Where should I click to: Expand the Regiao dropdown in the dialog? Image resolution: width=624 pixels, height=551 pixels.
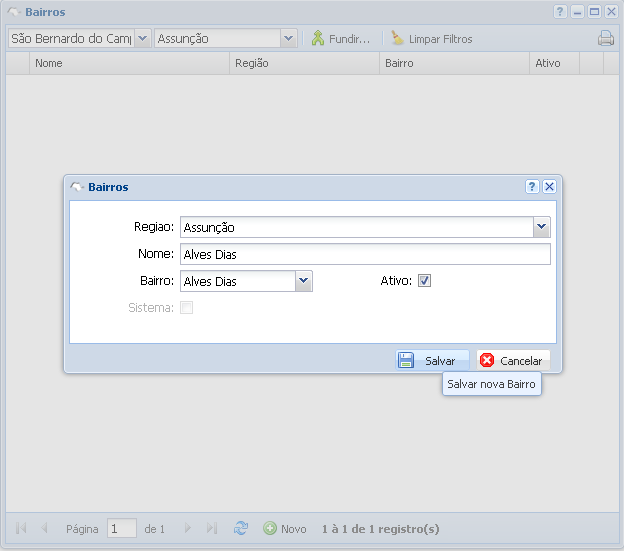click(x=541, y=227)
